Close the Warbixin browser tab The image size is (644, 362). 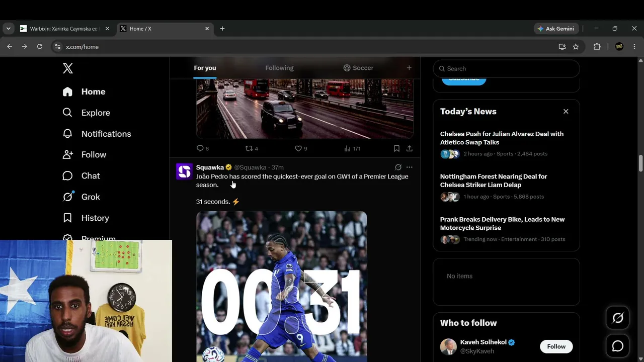(x=107, y=29)
